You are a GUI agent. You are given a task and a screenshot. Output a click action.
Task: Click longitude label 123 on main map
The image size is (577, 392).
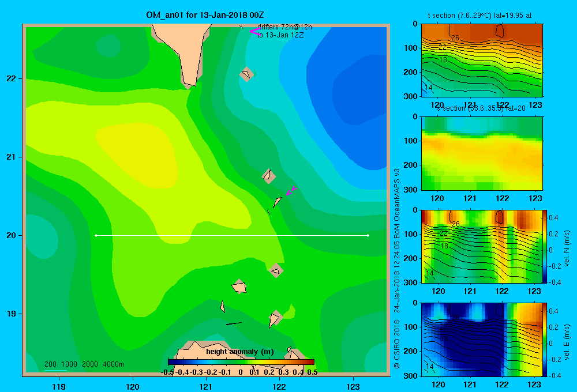tap(353, 386)
